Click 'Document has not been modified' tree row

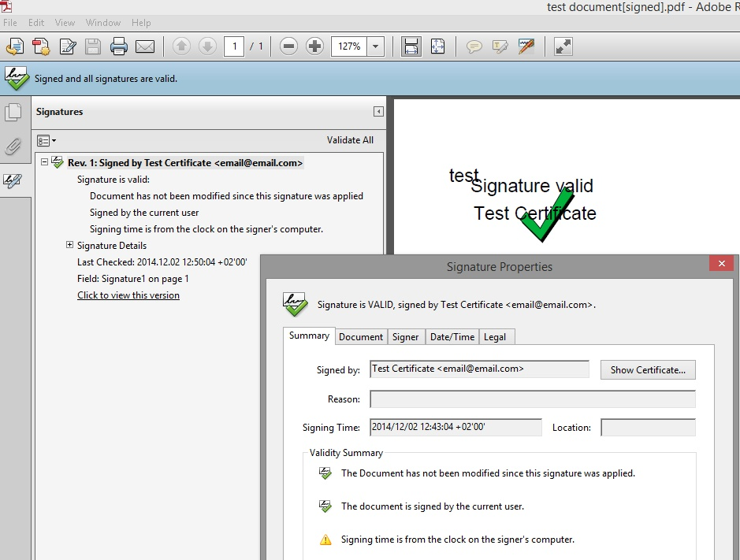[226, 196]
